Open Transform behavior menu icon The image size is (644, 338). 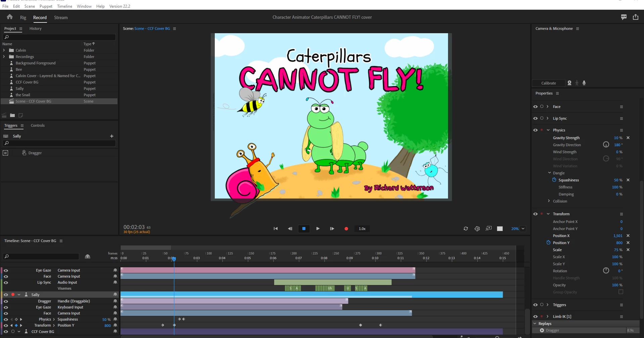[622, 214]
